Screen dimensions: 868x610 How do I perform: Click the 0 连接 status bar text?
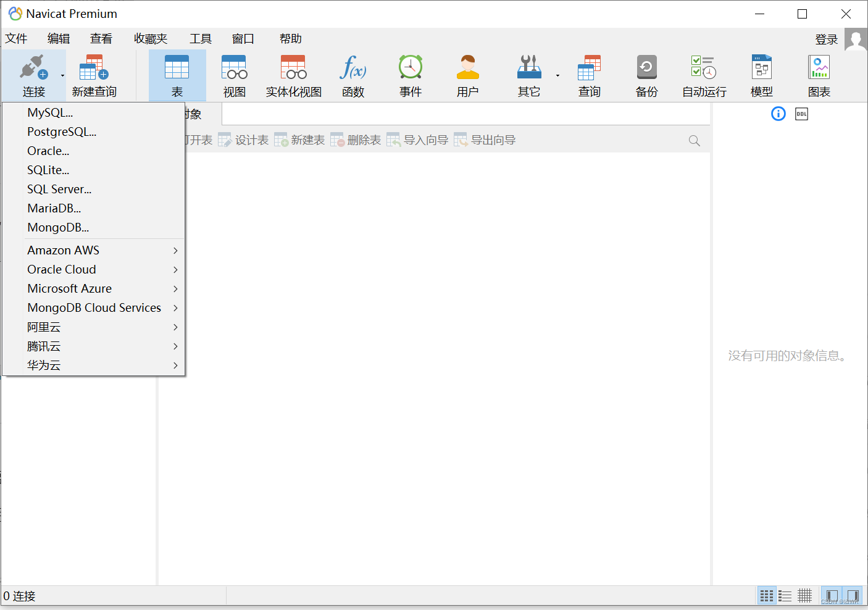click(20, 596)
